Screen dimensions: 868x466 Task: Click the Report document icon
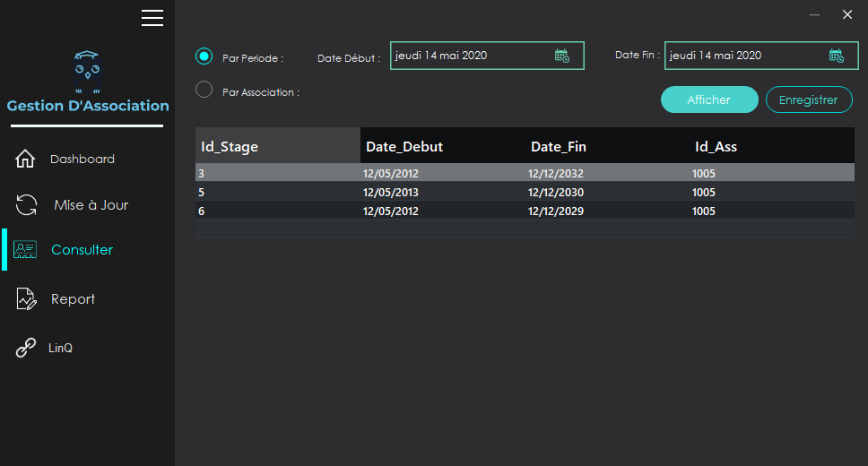tap(26, 299)
